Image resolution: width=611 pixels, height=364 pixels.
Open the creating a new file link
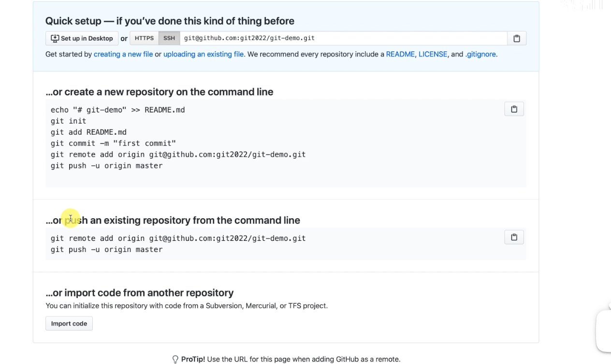[x=123, y=55]
